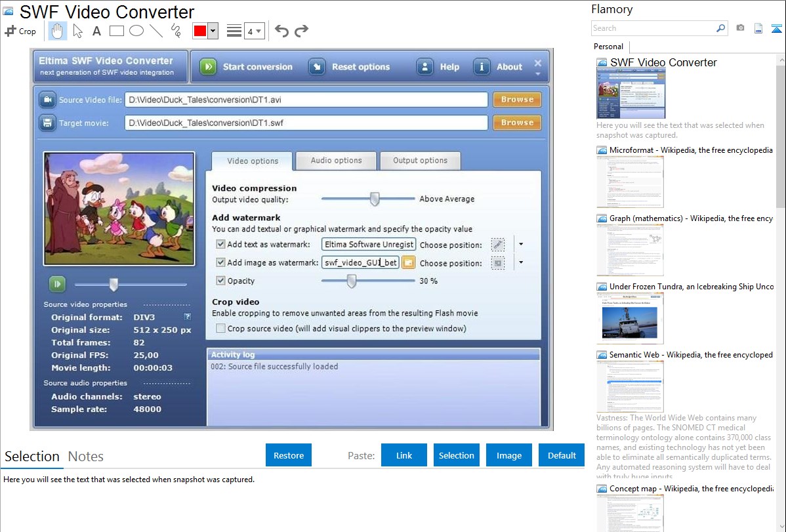This screenshot has width=786, height=532.
Task: Click the image watermark position icon
Action: (x=498, y=263)
